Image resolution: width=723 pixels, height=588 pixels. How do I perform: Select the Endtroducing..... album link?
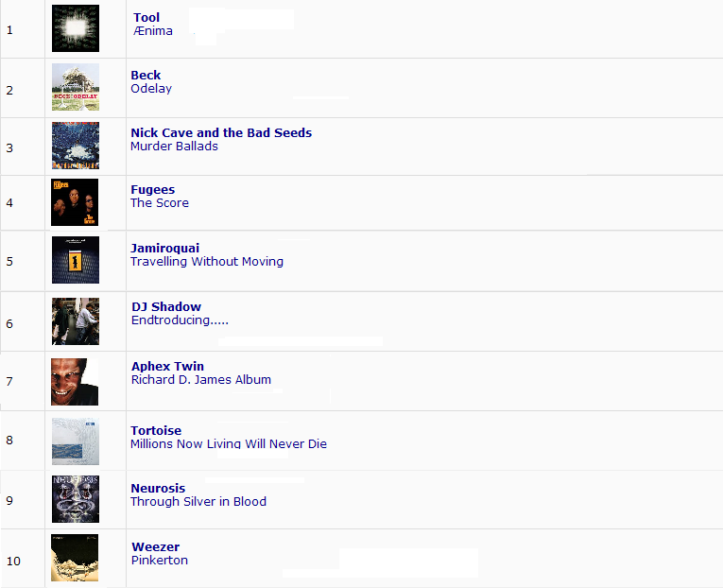tap(180, 320)
